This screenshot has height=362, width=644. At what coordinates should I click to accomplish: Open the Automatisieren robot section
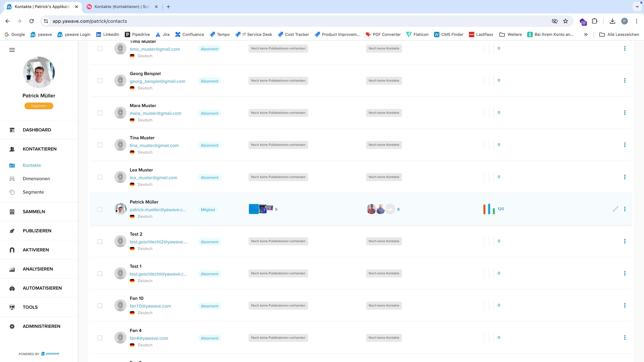tap(42, 288)
